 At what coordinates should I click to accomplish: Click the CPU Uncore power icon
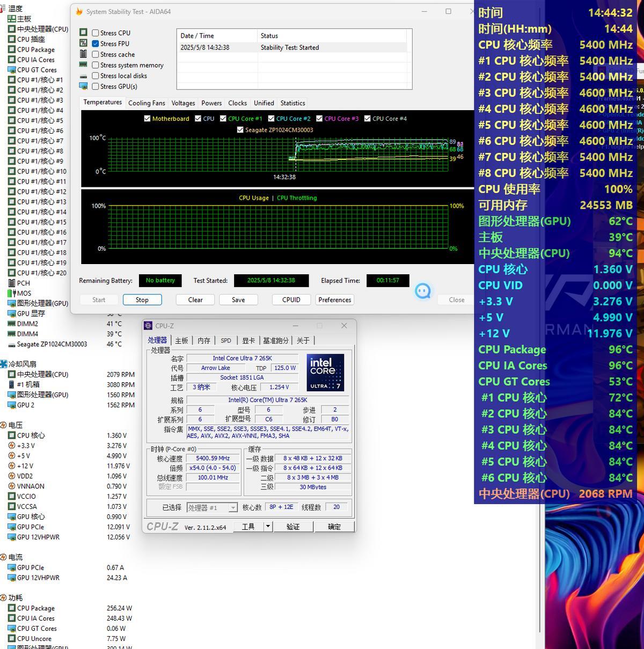[12, 639]
